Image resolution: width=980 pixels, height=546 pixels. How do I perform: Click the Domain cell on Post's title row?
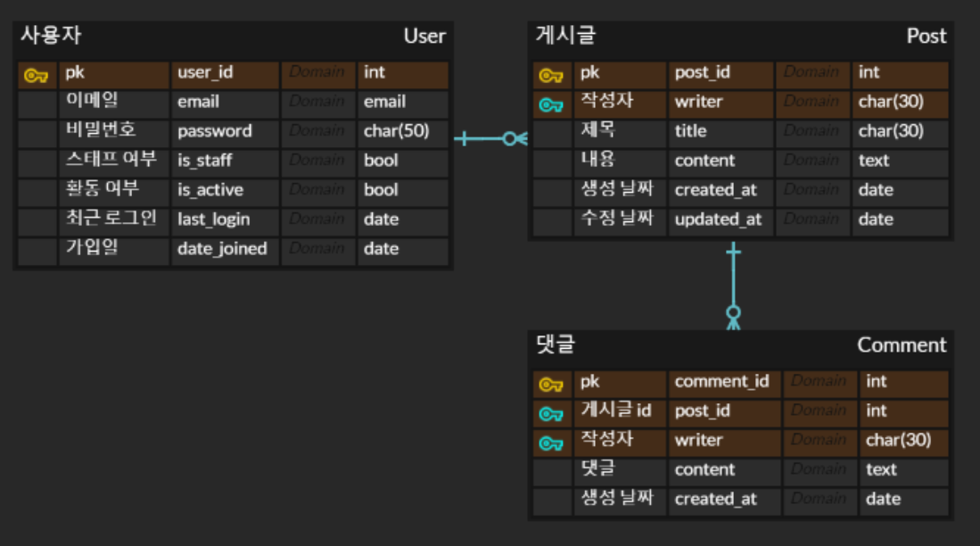[x=811, y=131]
